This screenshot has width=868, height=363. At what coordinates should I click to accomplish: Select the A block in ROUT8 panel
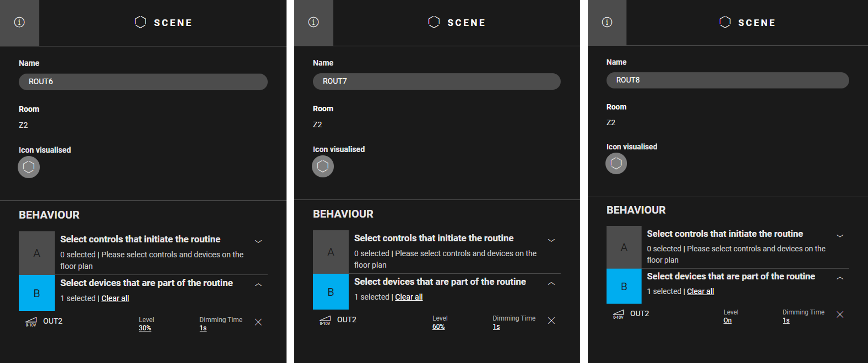point(624,247)
